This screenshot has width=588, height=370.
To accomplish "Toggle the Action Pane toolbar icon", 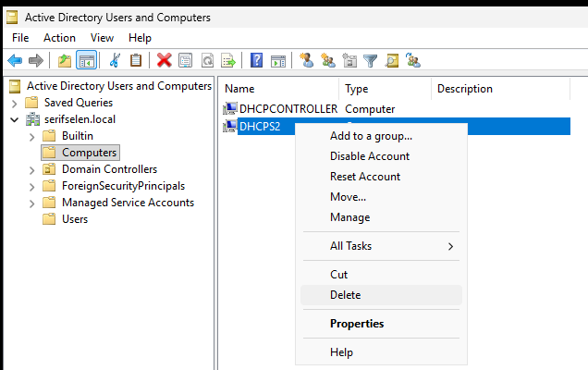I will tap(278, 60).
